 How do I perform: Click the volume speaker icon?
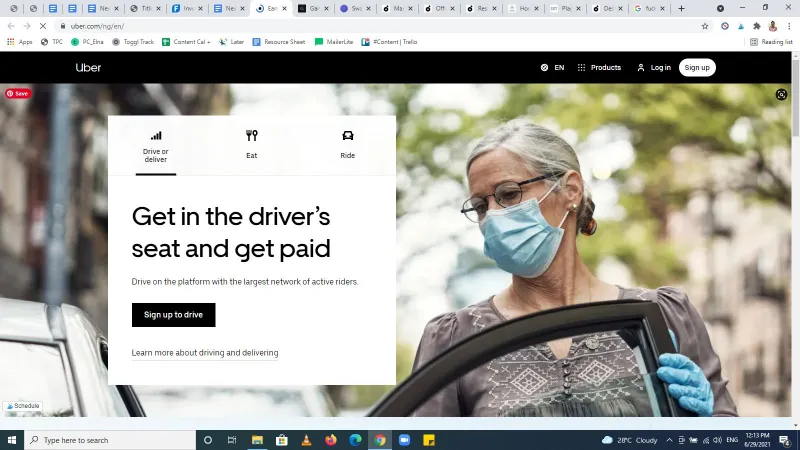click(717, 440)
